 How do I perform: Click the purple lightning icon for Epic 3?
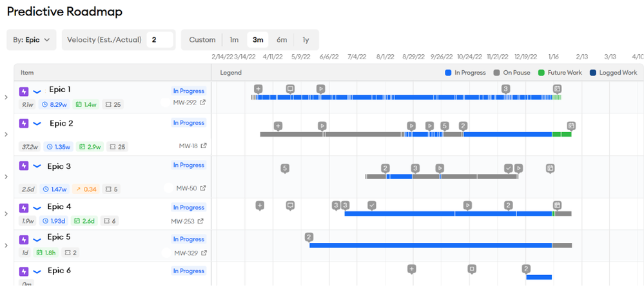click(x=24, y=166)
